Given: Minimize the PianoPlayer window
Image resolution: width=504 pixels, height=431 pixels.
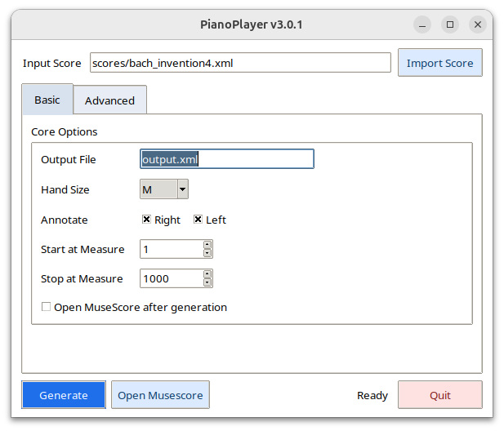Looking at the screenshot, I should (x=422, y=24).
